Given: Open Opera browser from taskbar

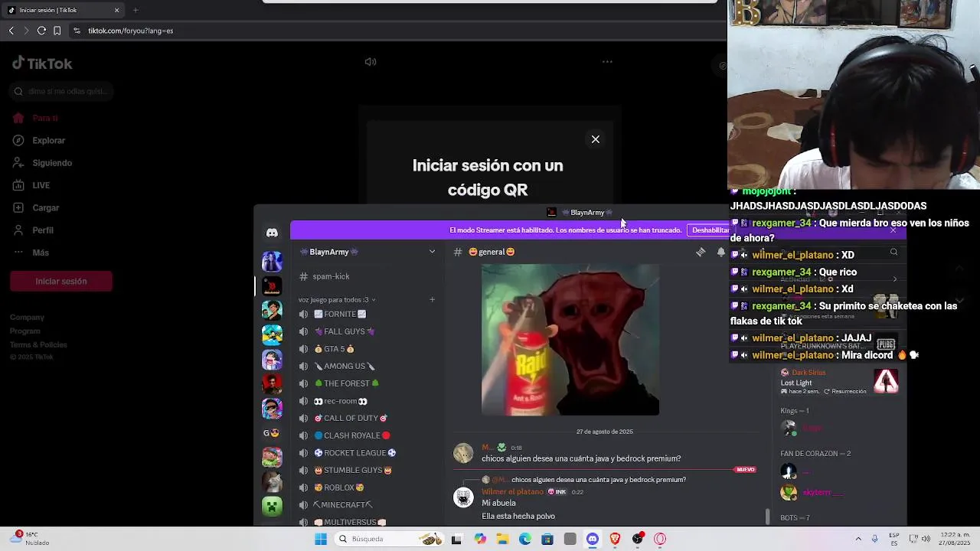Looking at the screenshot, I should (x=660, y=539).
